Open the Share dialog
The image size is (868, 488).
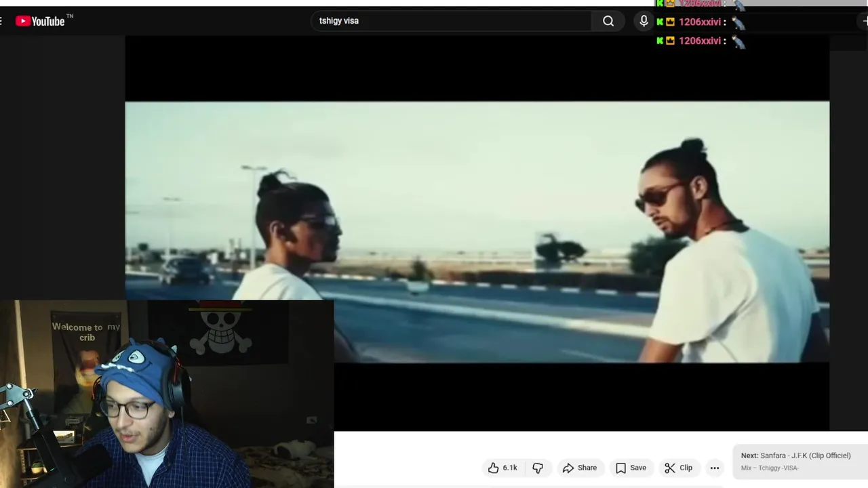click(580, 468)
